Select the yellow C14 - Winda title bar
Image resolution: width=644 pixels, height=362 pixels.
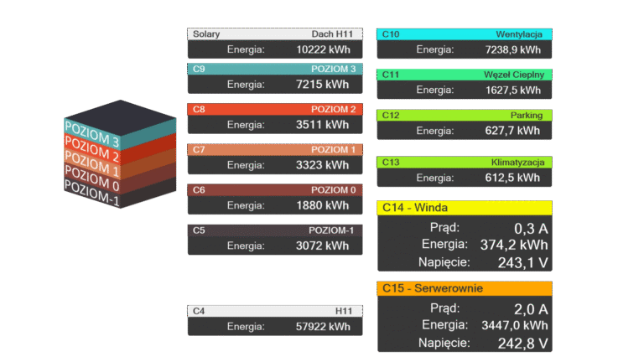tap(464, 208)
